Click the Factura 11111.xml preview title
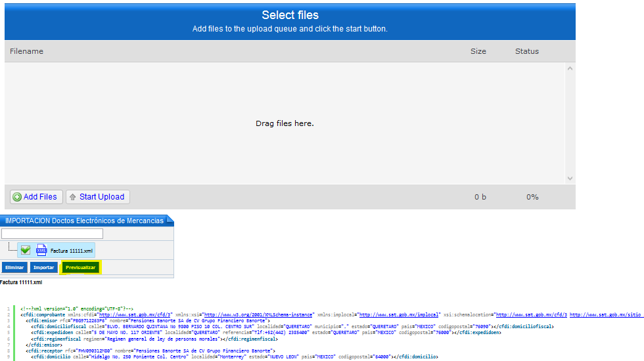The width and height of the screenshot is (644, 361). click(x=21, y=282)
